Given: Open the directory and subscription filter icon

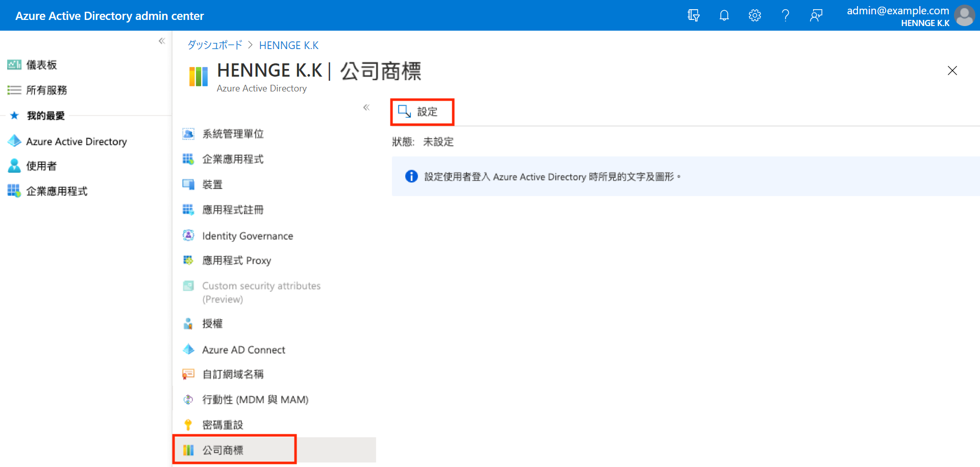Looking at the screenshot, I should [693, 15].
